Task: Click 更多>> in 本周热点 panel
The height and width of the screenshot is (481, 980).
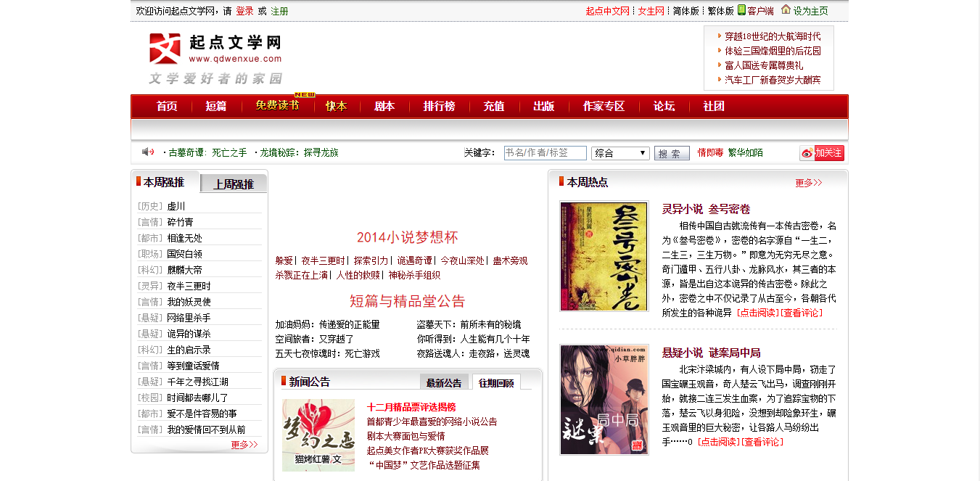Action: click(809, 183)
